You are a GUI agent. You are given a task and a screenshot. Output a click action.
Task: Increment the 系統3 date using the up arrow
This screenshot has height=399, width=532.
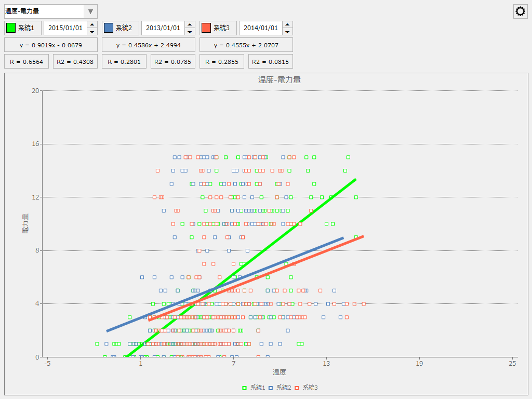click(287, 25)
